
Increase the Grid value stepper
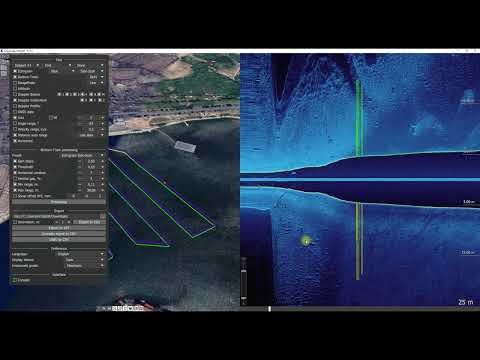pyautogui.click(x=102, y=118)
